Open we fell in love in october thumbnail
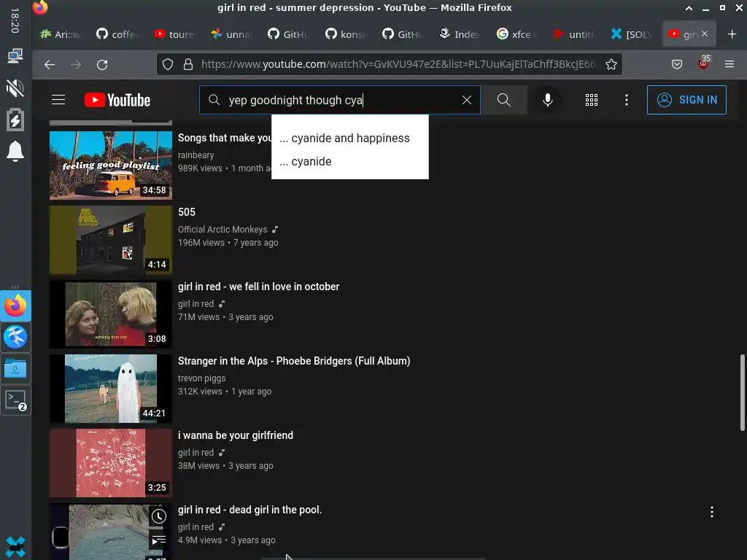The image size is (747, 560). tap(111, 314)
